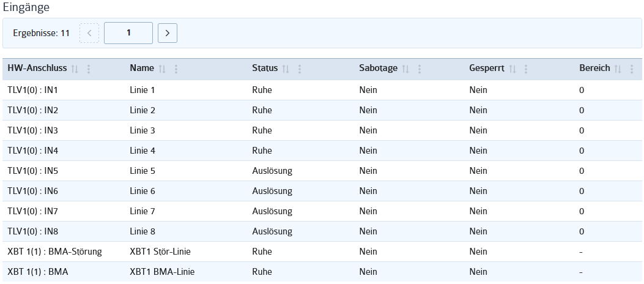
Task: Go to the previous results page
Action: (x=89, y=33)
